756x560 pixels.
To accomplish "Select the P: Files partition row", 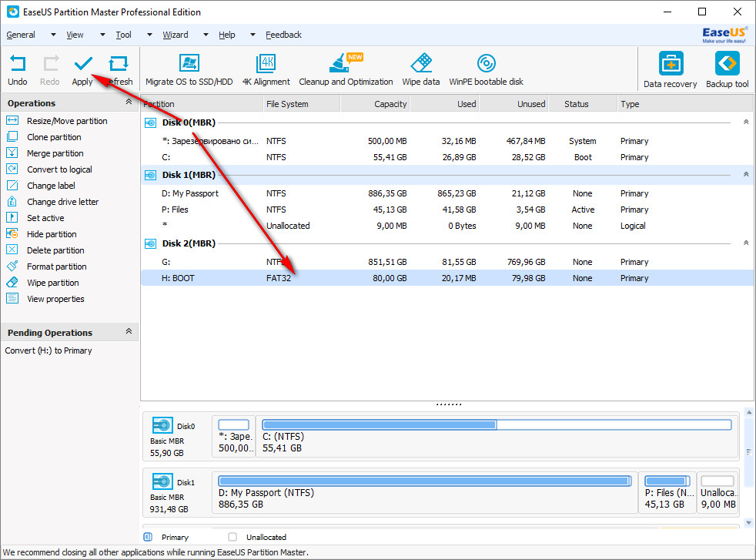I will (447, 210).
